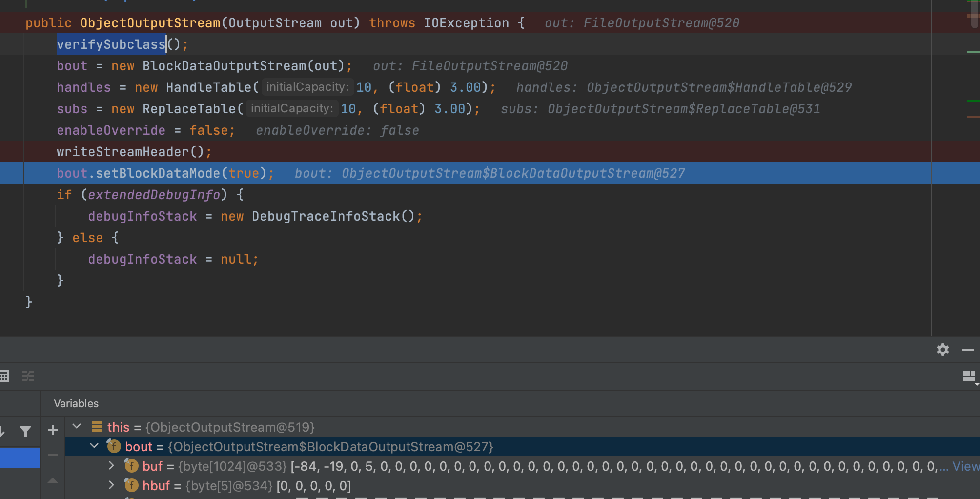Open the layout settings icon
Image resolution: width=980 pixels, height=499 pixels.
point(970,376)
